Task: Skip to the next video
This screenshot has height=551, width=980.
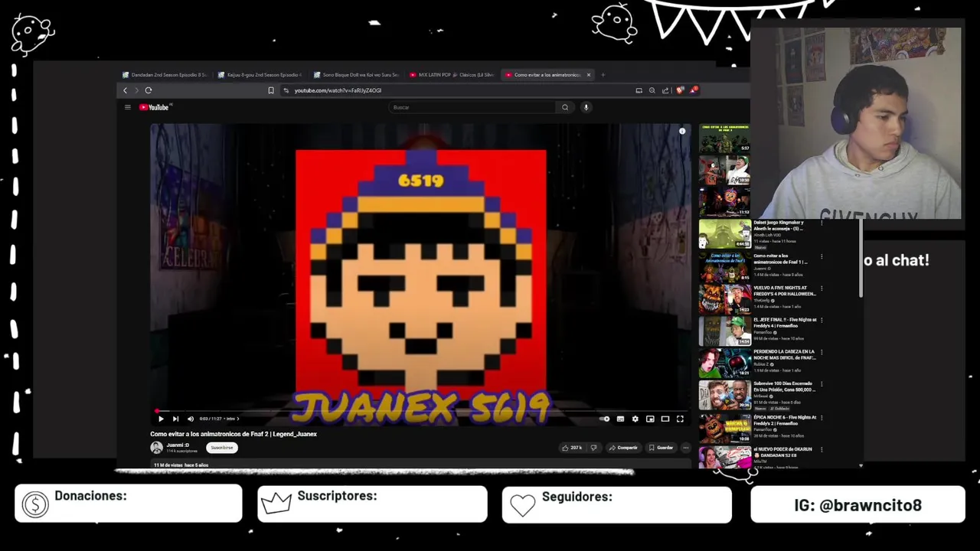Action: [x=175, y=419]
